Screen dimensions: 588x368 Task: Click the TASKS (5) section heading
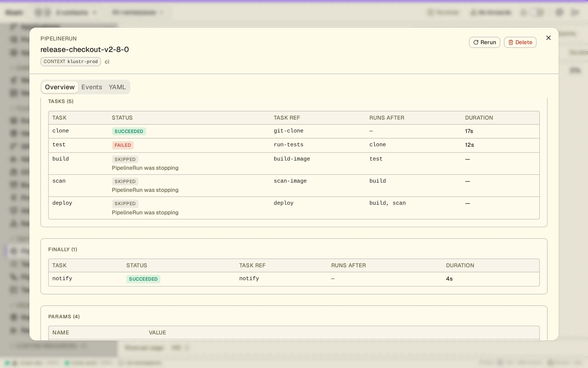click(61, 101)
